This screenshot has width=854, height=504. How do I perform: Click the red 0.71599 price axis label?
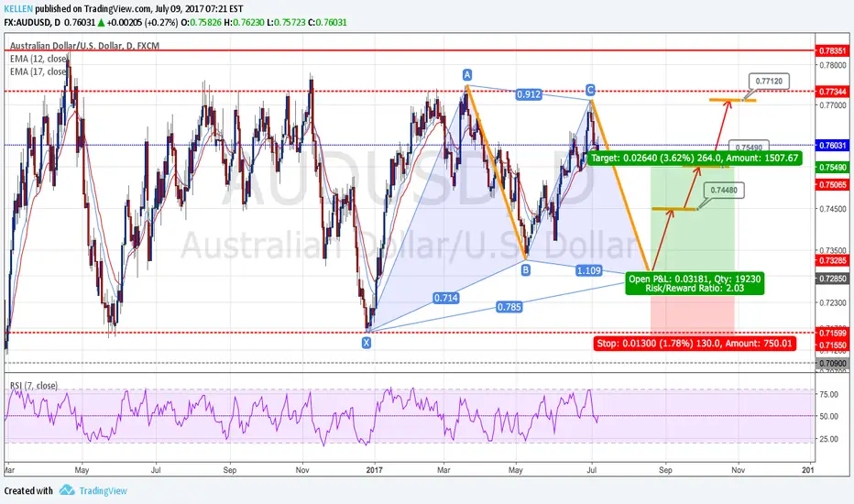click(833, 333)
